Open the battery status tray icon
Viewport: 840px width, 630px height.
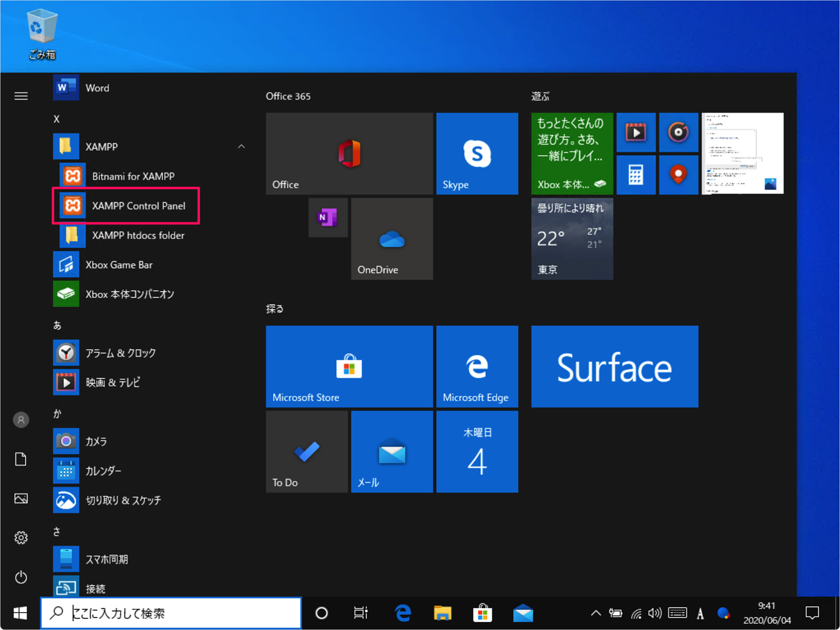[x=615, y=613]
